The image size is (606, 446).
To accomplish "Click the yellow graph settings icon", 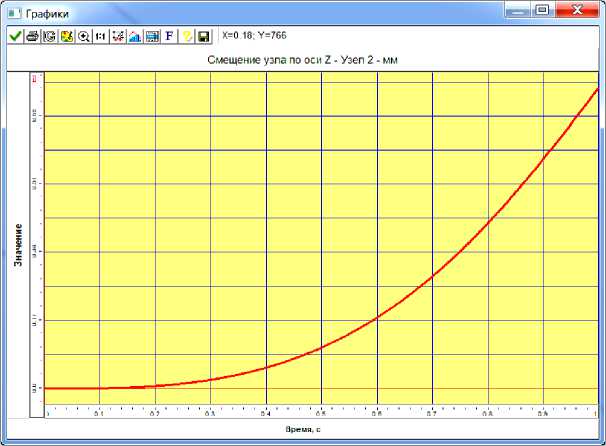I will 67,36.
